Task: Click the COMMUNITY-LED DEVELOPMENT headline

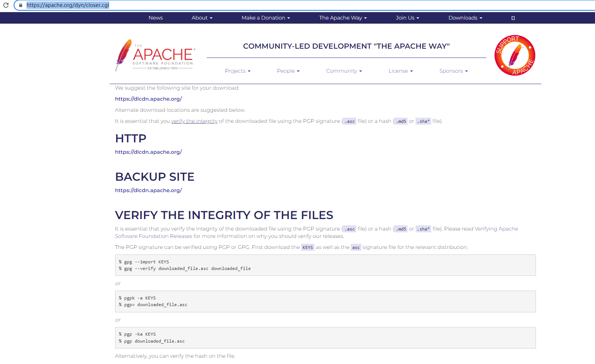Action: coord(346,46)
